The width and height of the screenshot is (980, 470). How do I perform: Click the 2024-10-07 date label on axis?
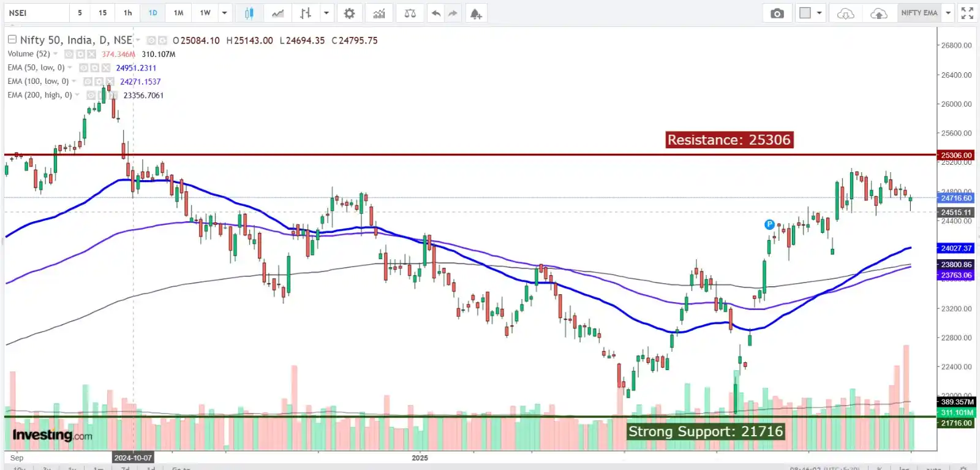[133, 458]
